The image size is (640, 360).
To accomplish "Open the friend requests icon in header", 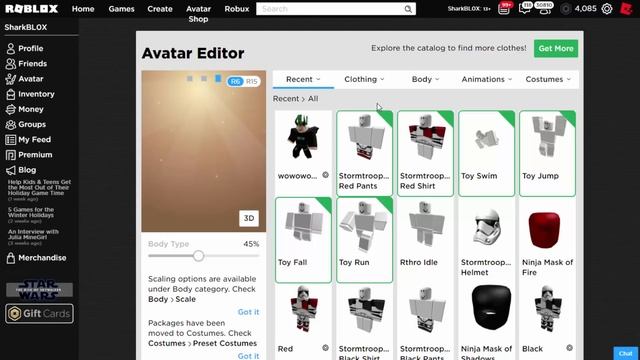I will [x=544, y=8].
